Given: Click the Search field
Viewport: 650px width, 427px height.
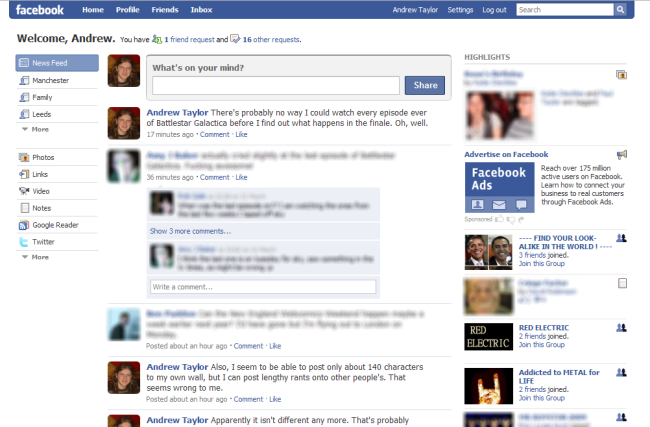Looking at the screenshot, I should click(565, 10).
